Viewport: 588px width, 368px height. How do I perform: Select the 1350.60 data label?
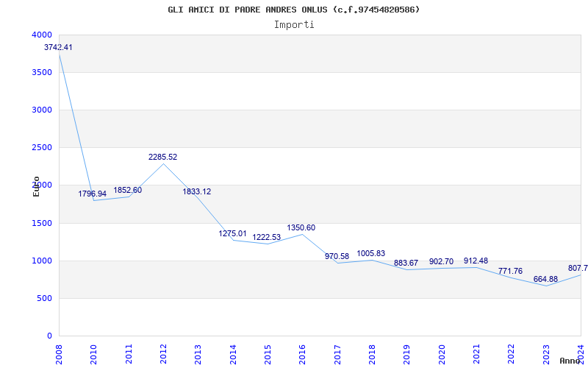[x=301, y=227]
